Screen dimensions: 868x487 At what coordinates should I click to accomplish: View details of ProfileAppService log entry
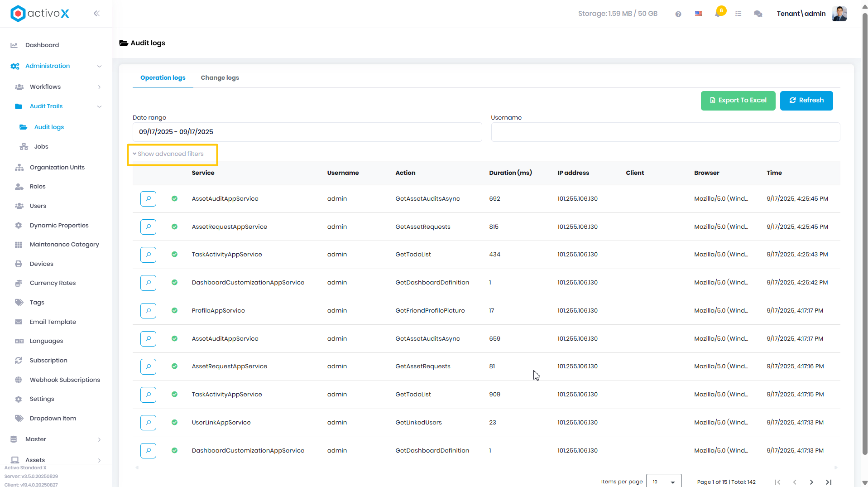pos(148,311)
